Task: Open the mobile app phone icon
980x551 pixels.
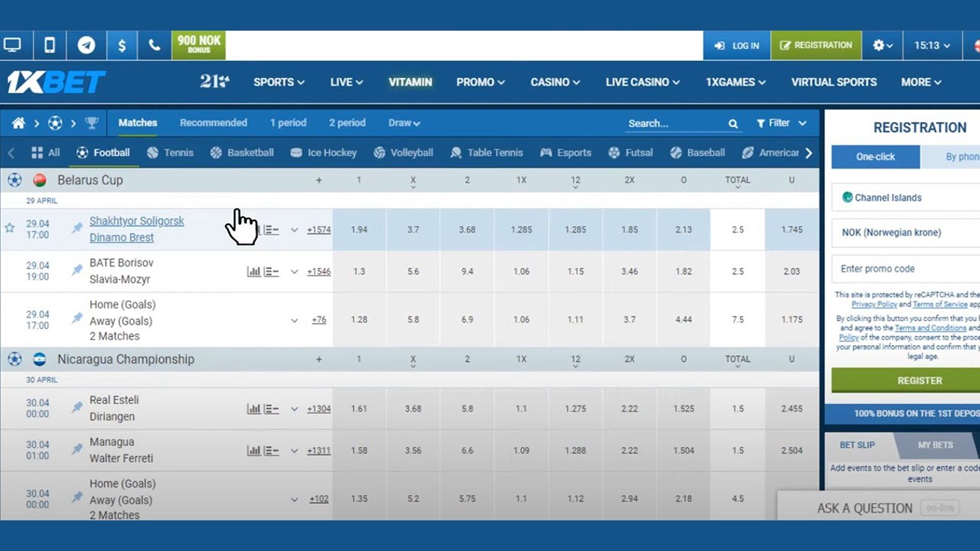Action: click(50, 45)
